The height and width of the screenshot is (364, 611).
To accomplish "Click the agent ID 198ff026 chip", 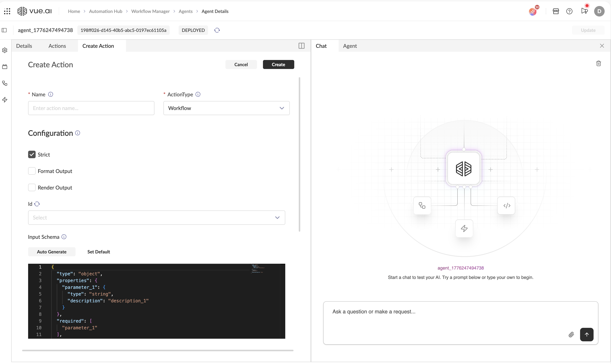I will click(x=123, y=30).
